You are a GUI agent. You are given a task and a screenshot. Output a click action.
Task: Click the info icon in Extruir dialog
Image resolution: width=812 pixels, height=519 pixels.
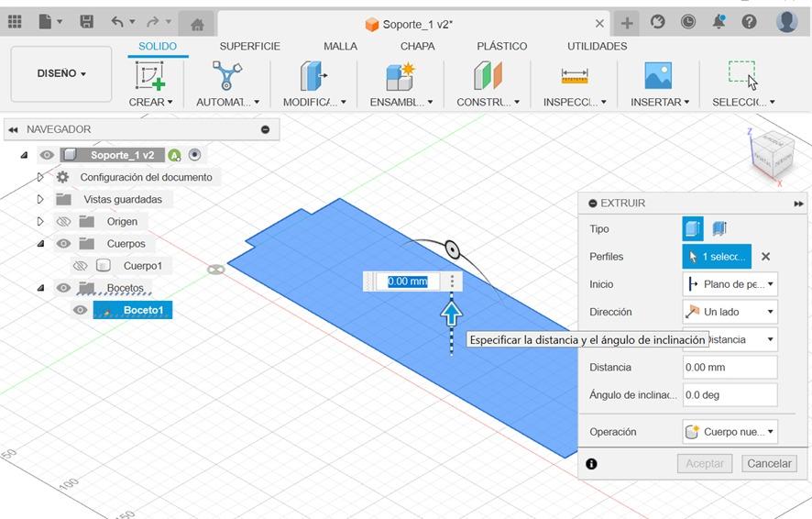click(x=591, y=464)
